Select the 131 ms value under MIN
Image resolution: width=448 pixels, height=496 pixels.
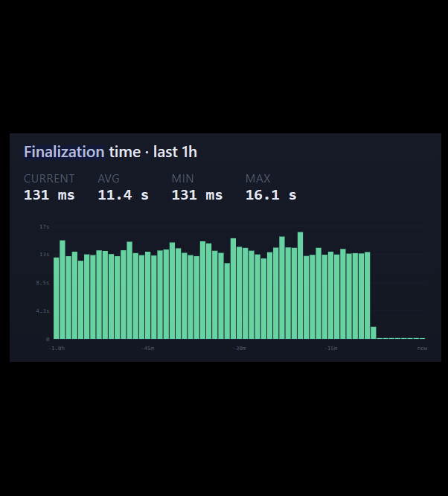(x=197, y=195)
